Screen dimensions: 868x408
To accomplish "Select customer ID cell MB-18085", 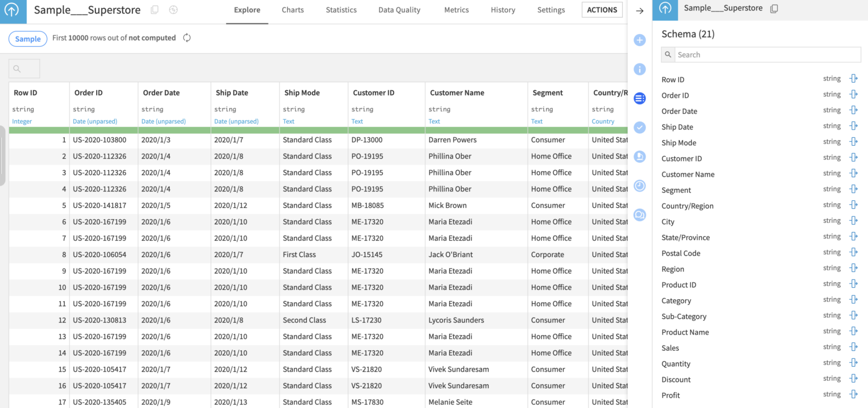I will (386, 205).
